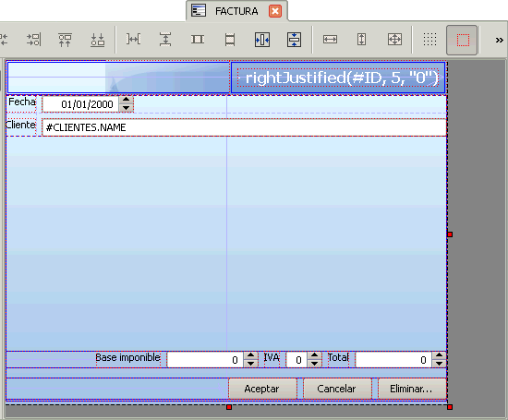Toggle the dotted grid display

[429, 40]
